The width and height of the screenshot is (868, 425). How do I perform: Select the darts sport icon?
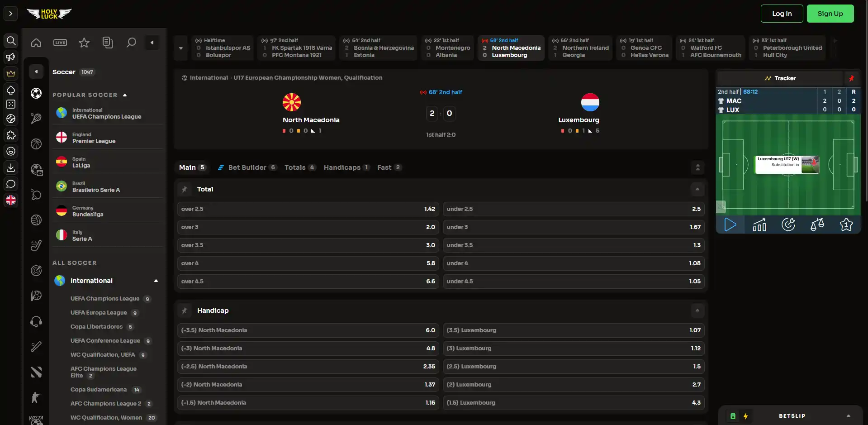[x=36, y=270]
